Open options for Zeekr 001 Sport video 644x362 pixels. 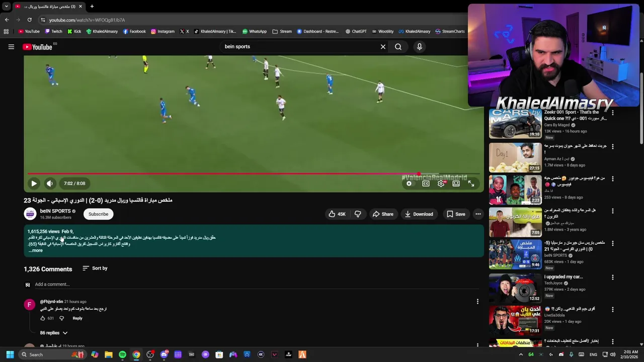[612, 113]
